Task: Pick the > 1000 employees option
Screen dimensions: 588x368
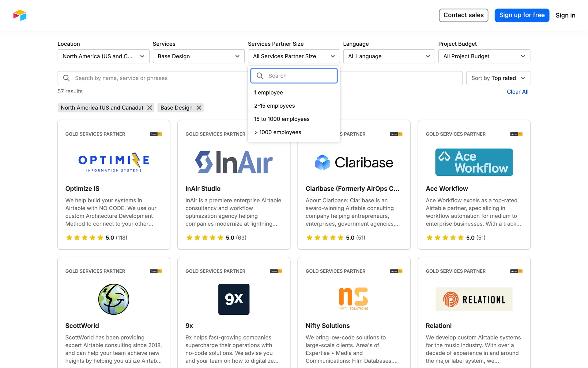Action: point(278,132)
